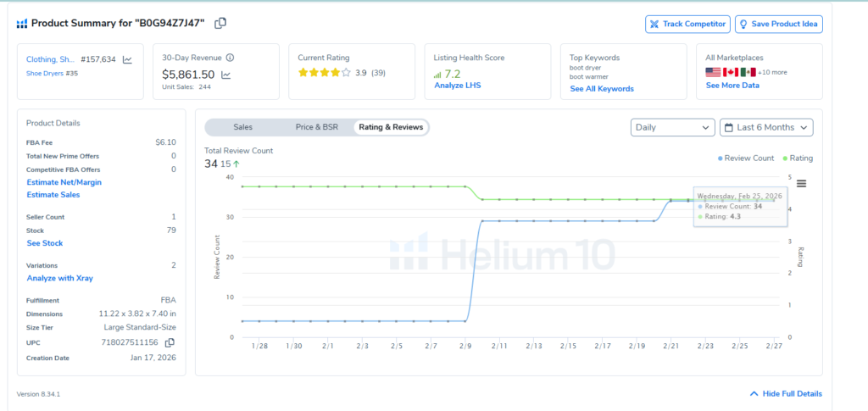This screenshot has width=868, height=411.
Task: Open the Analyze with Xray link
Action: (59, 278)
